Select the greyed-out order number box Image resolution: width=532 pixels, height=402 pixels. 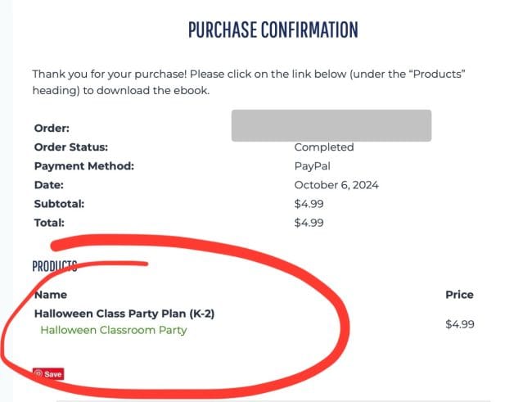click(331, 125)
